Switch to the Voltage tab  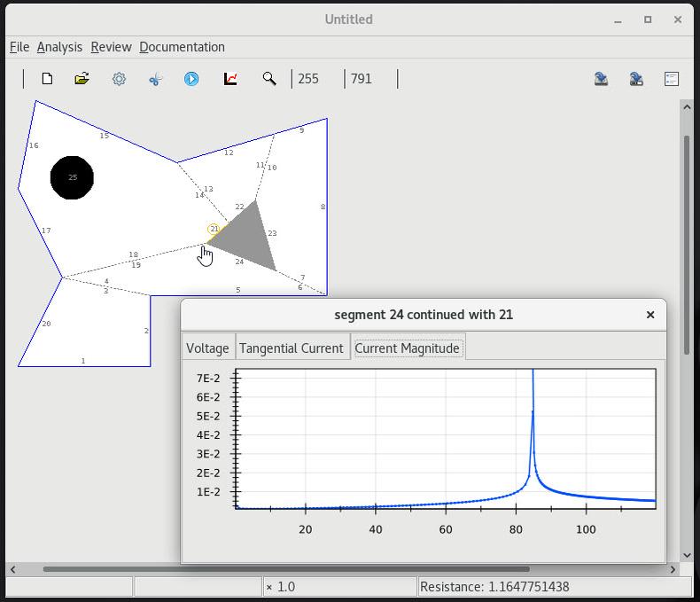tap(207, 348)
